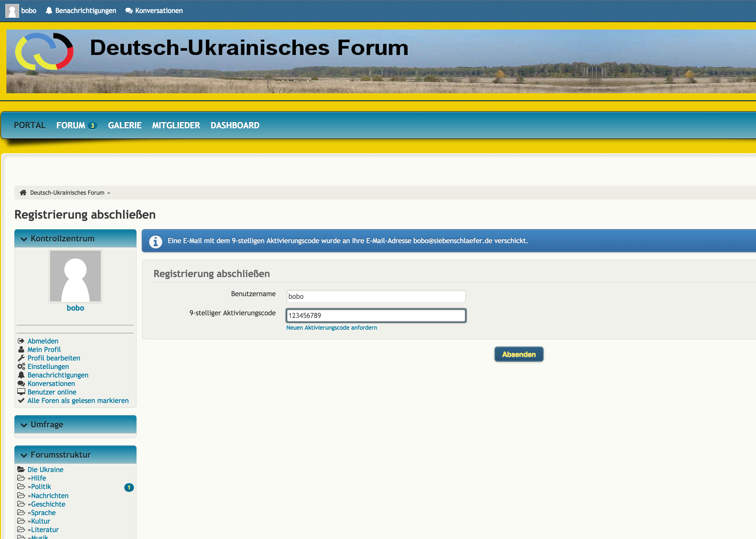Click the folder icon beside Kultur

click(21, 521)
